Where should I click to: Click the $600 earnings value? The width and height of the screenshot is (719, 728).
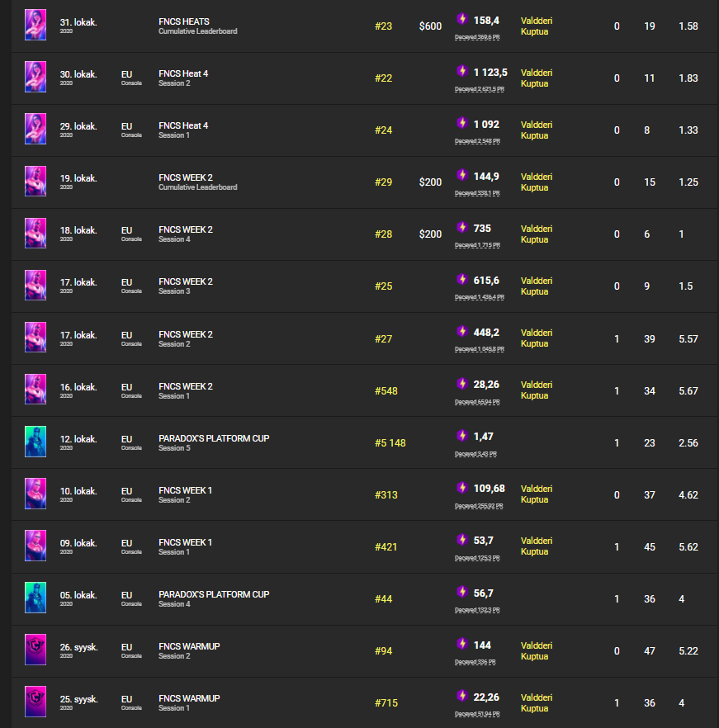[x=431, y=26]
